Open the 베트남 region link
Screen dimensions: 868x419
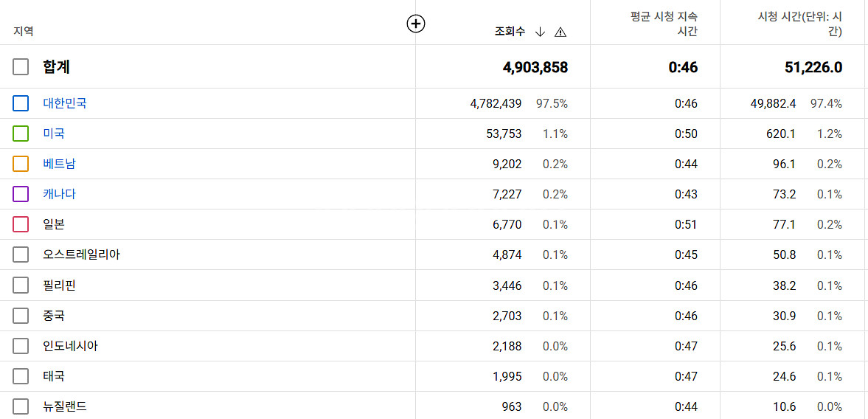coord(59,164)
